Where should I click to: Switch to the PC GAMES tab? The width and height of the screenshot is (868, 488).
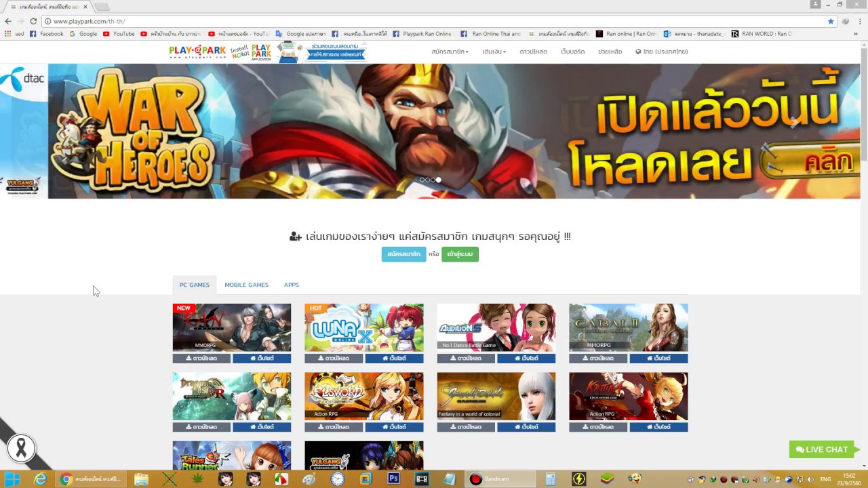(x=195, y=285)
